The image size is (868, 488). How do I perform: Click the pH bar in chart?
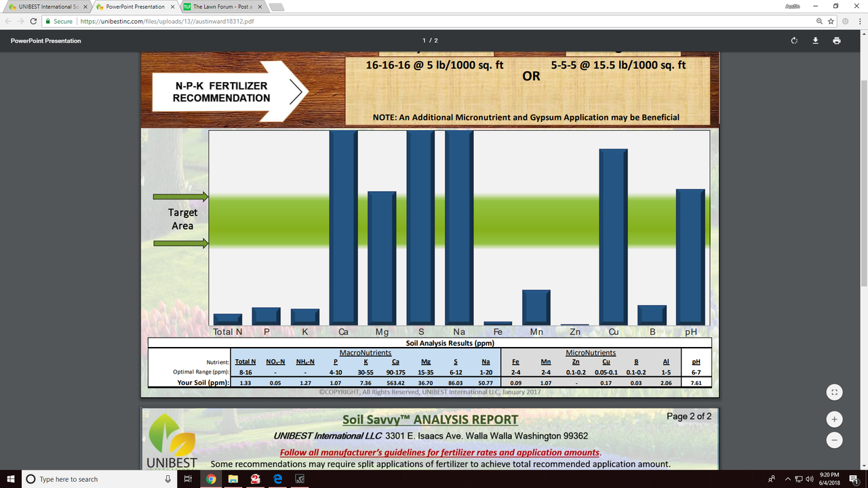click(691, 257)
